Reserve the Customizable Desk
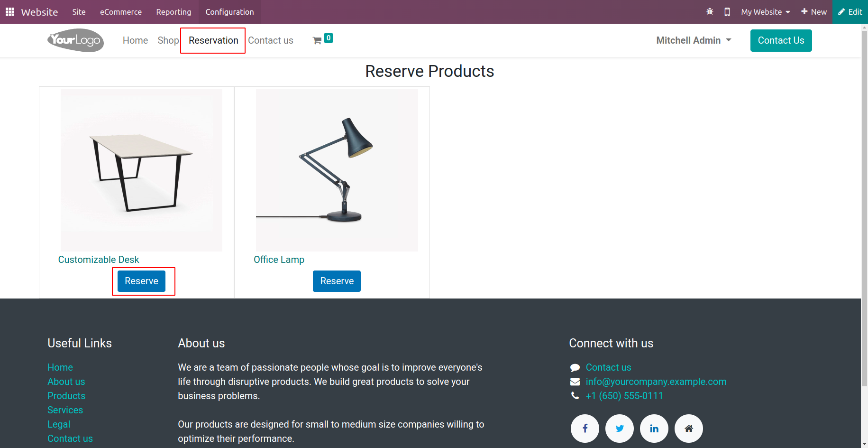This screenshot has width=868, height=448. (x=141, y=281)
